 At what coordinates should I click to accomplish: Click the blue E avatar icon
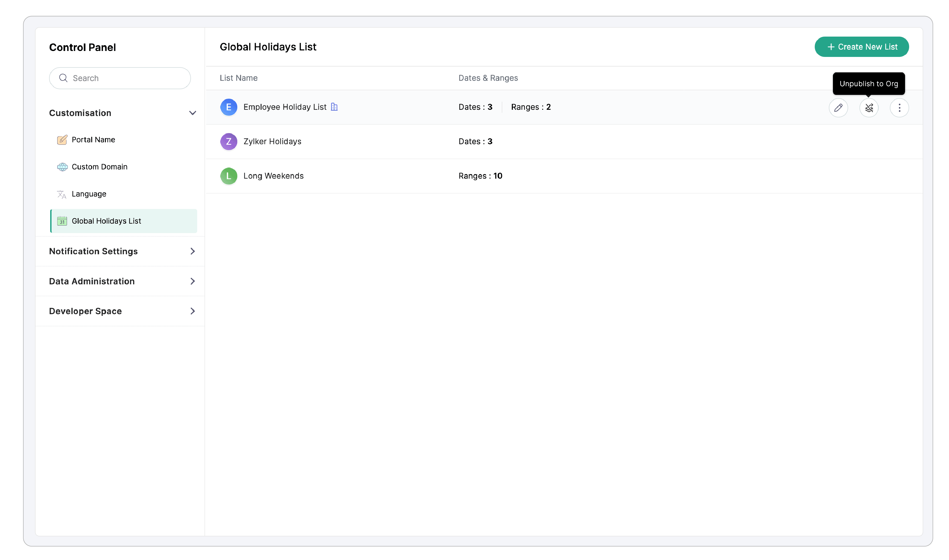(x=228, y=107)
